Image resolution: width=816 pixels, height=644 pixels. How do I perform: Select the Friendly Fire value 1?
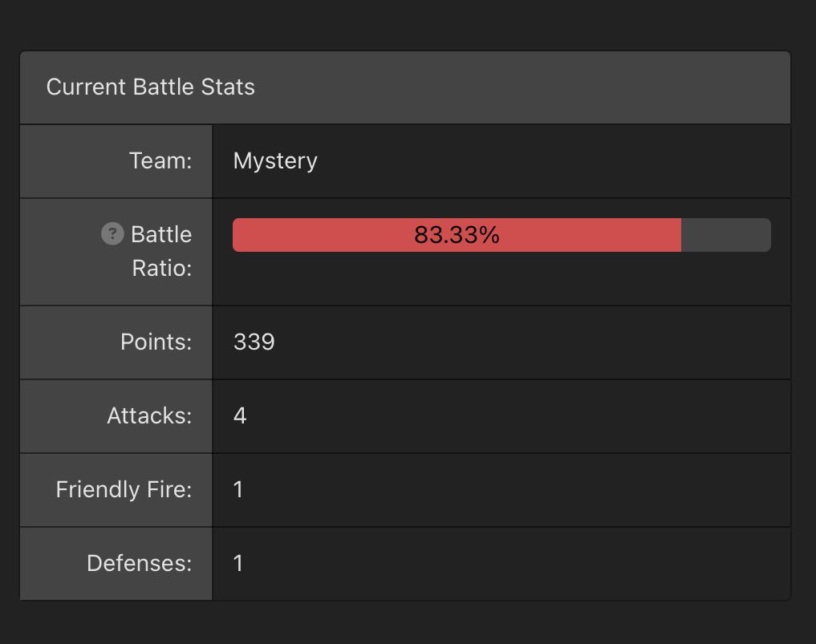pos(237,489)
